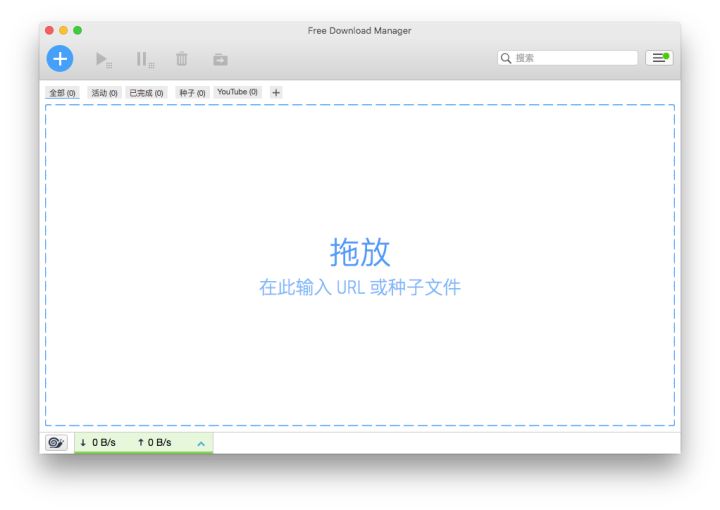The image size is (720, 510).
Task: Click the magnifier icon in search box
Action: pyautogui.click(x=506, y=59)
